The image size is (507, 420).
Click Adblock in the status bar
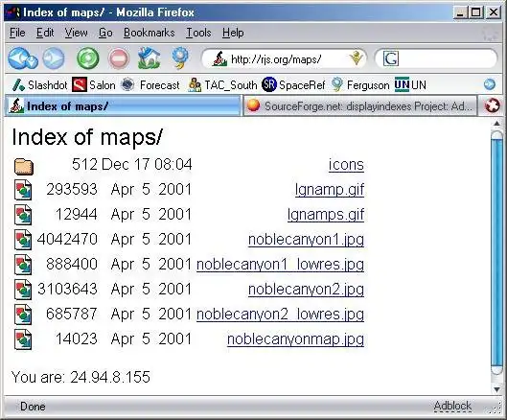[452, 406]
